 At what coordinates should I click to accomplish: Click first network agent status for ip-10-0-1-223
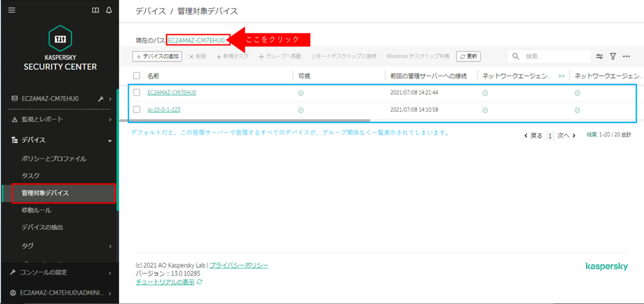pyautogui.click(x=485, y=110)
